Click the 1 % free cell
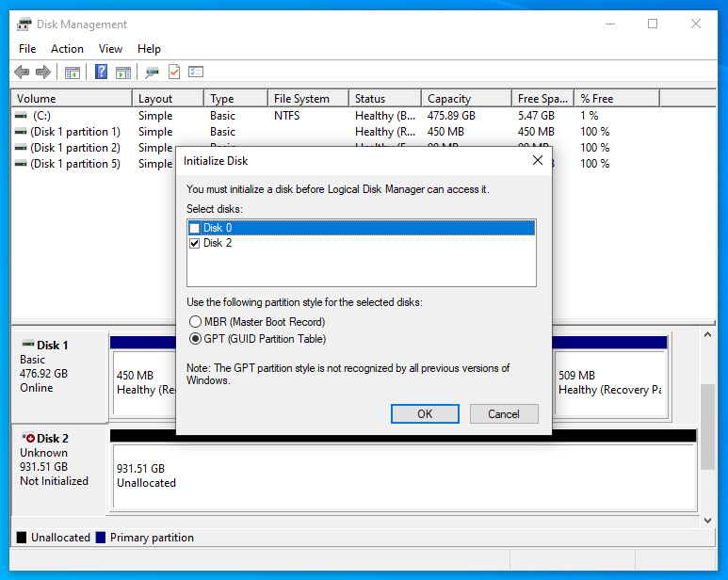Screen dimensions: 728x580 pyautogui.click(x=590, y=116)
